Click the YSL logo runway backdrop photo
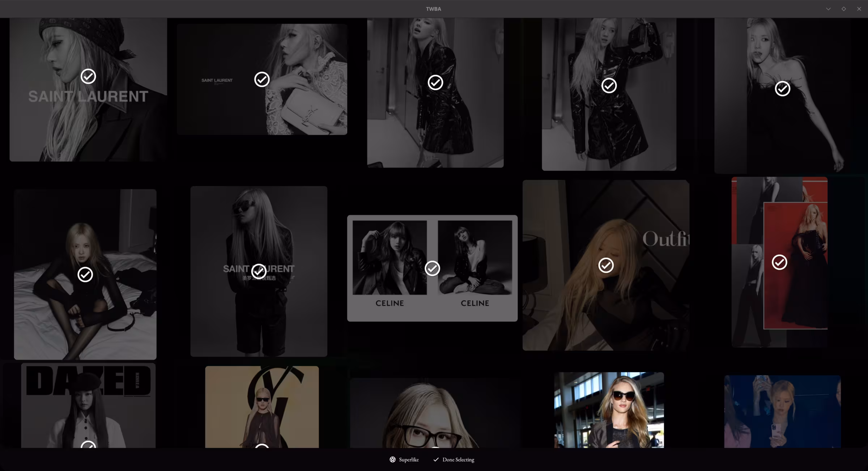The image size is (868, 471). 262,407
